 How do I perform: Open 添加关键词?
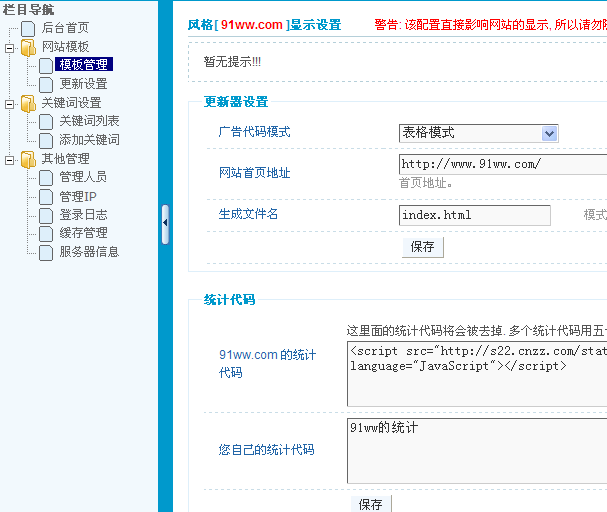click(x=89, y=140)
